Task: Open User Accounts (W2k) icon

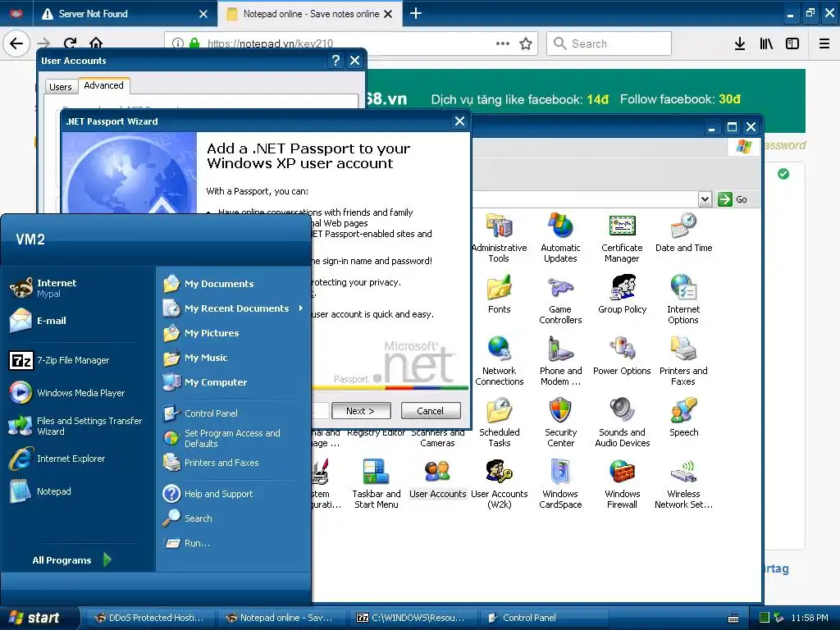Action: pos(499,484)
